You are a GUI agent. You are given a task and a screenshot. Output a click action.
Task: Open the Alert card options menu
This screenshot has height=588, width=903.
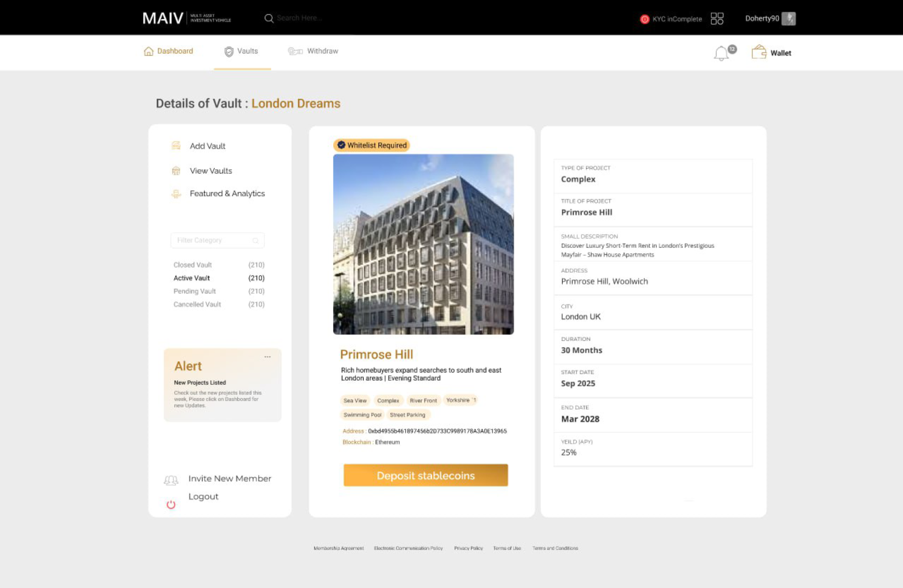(x=268, y=357)
